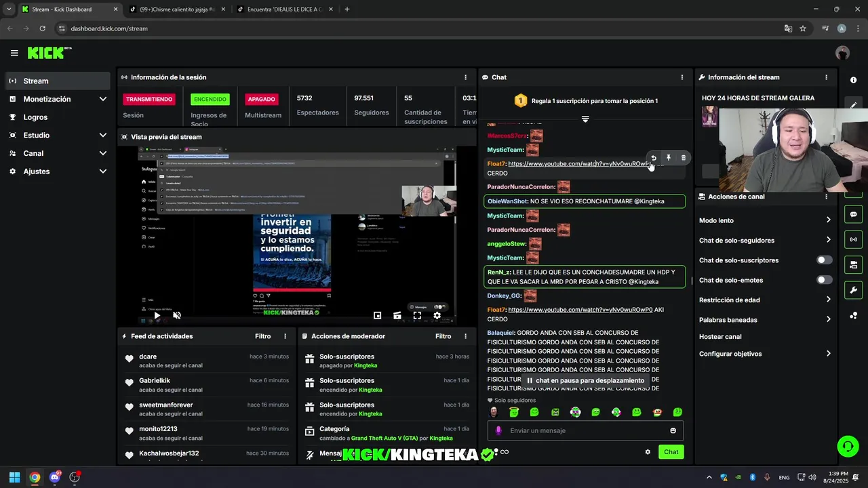
Task: Expand Canal sidebar section
Action: pos(103,153)
